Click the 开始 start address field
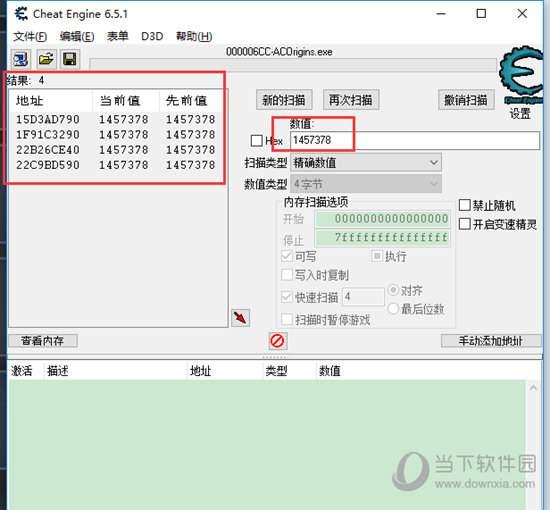 [383, 219]
